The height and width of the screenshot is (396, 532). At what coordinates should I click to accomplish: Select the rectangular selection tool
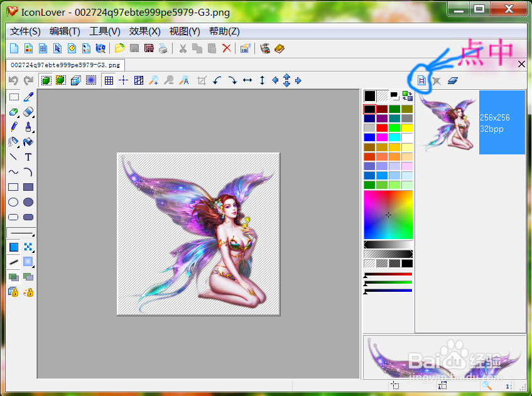click(14, 97)
